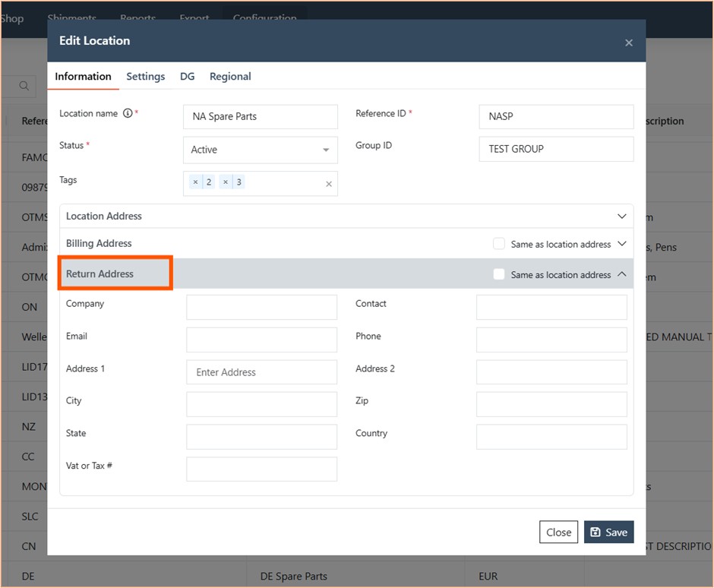
Task: Click the Return Address Email field
Action: tap(262, 340)
